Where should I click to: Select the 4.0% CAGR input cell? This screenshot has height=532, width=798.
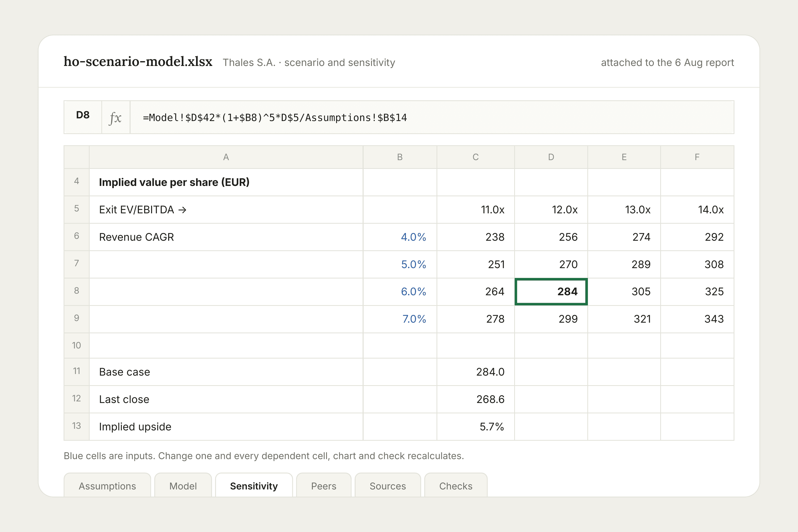pos(400,237)
